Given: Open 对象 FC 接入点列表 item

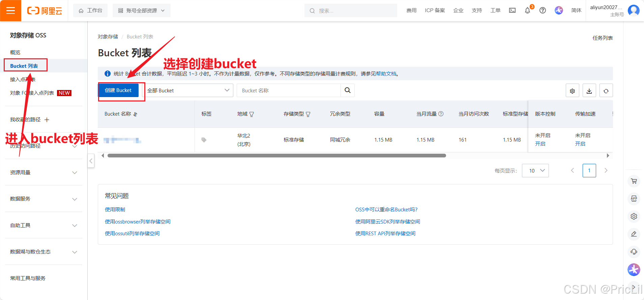Looking at the screenshot, I should pos(32,93).
